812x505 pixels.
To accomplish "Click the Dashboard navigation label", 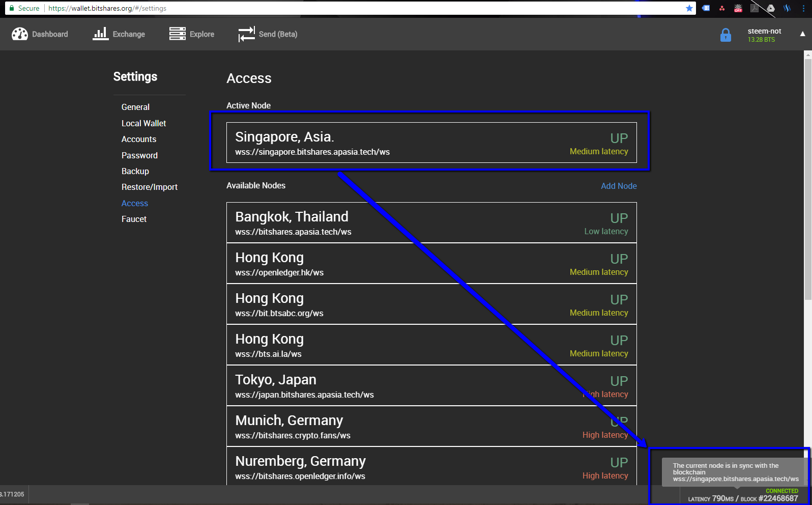I will (x=50, y=34).
